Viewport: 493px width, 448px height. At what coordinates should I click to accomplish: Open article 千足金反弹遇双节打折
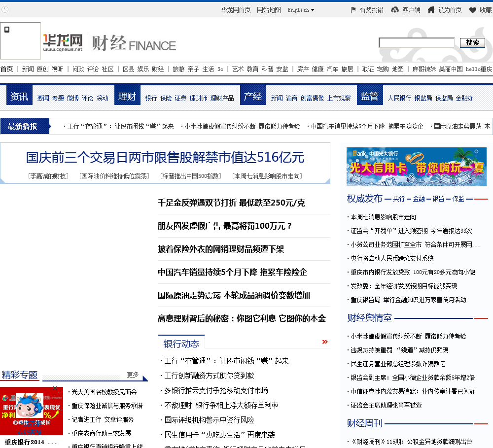point(231,203)
